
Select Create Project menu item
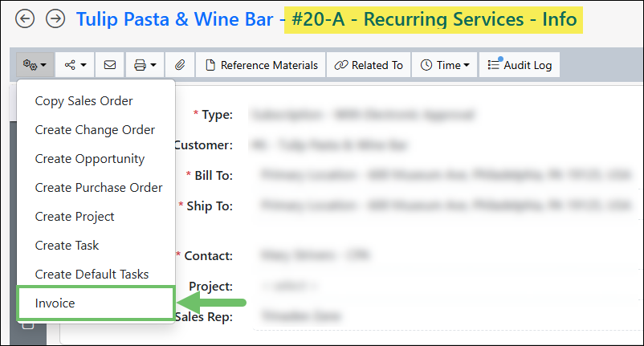(x=75, y=217)
